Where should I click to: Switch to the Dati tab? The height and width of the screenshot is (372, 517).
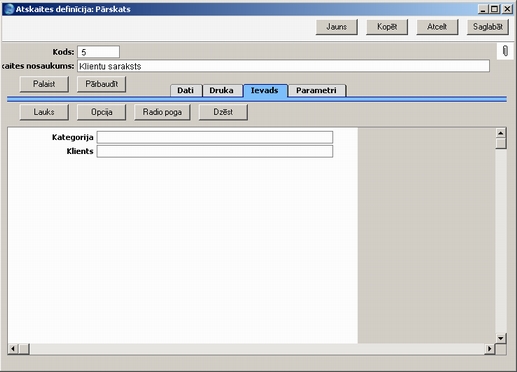point(186,91)
